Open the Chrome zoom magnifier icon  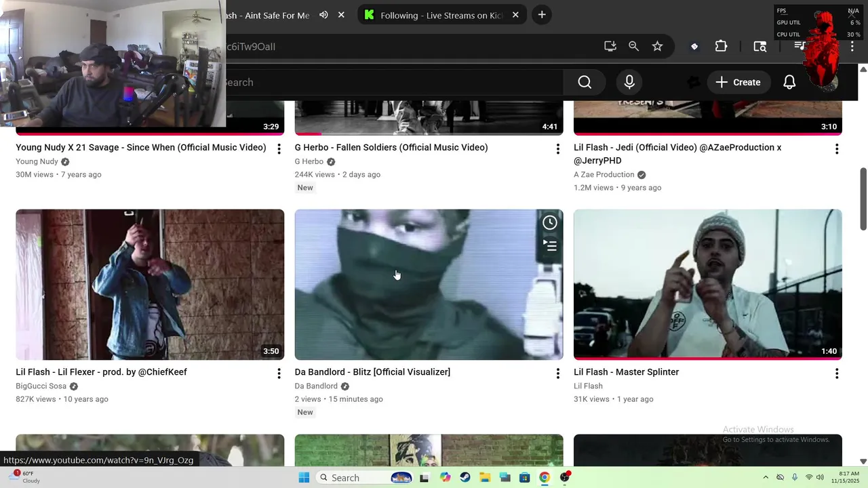click(x=633, y=46)
